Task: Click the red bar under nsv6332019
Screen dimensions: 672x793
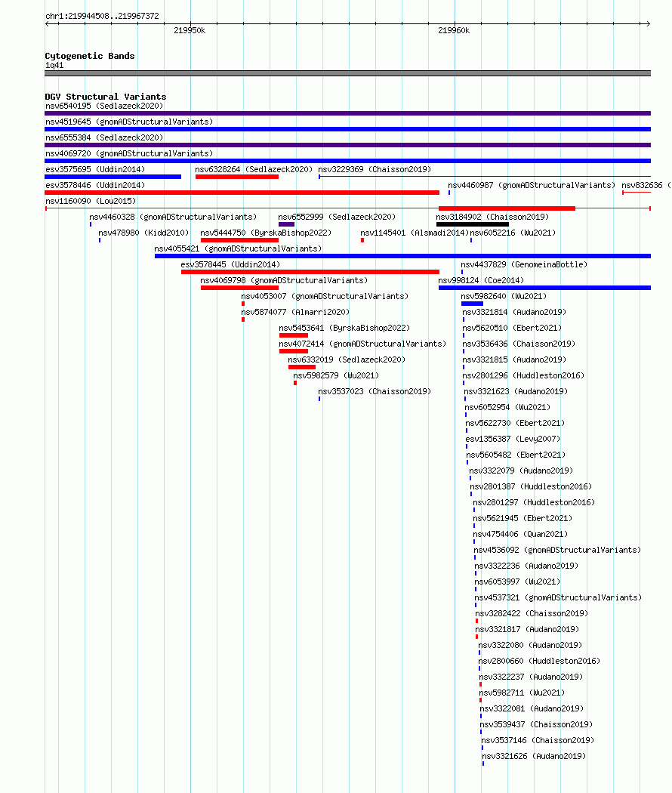Action: click(302, 367)
